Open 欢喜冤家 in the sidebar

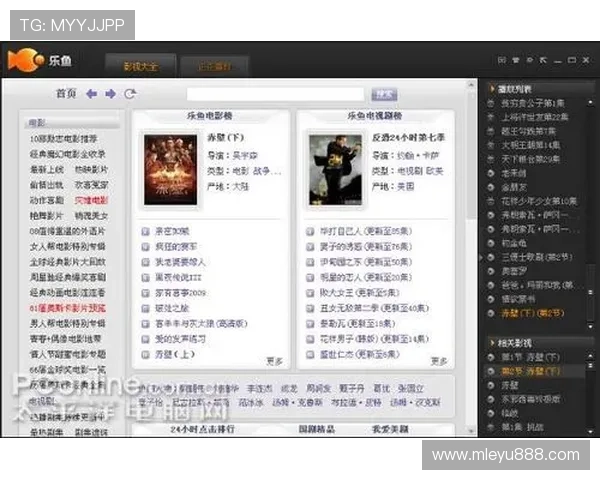[91, 185]
